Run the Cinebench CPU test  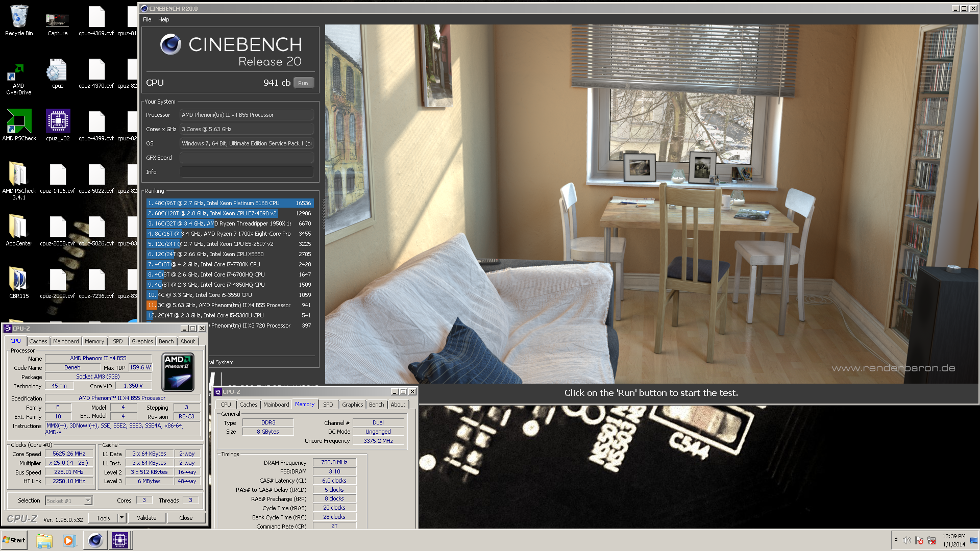(x=303, y=83)
